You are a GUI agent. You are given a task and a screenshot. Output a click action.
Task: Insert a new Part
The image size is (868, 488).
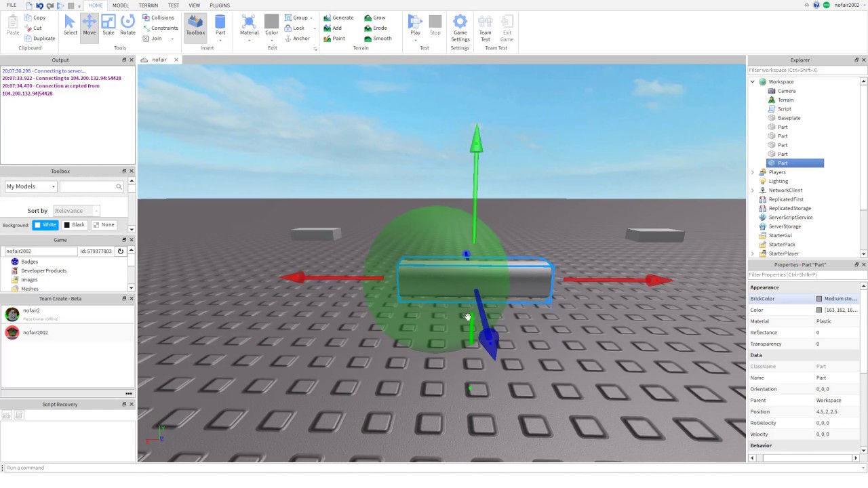pos(220,25)
